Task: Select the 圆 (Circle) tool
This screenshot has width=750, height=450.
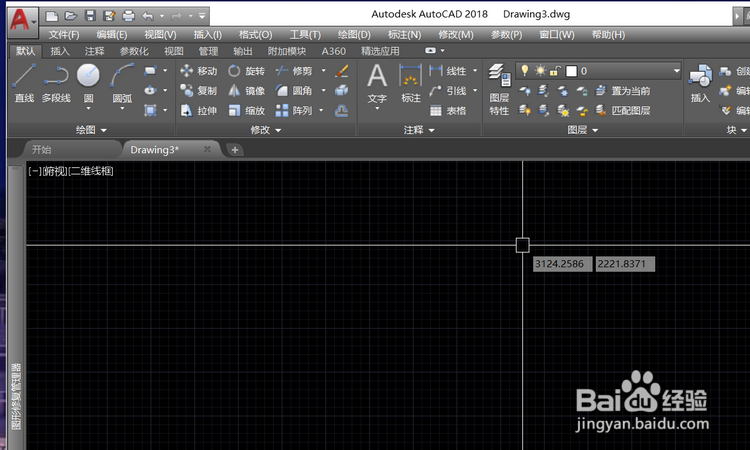Action: (x=88, y=83)
